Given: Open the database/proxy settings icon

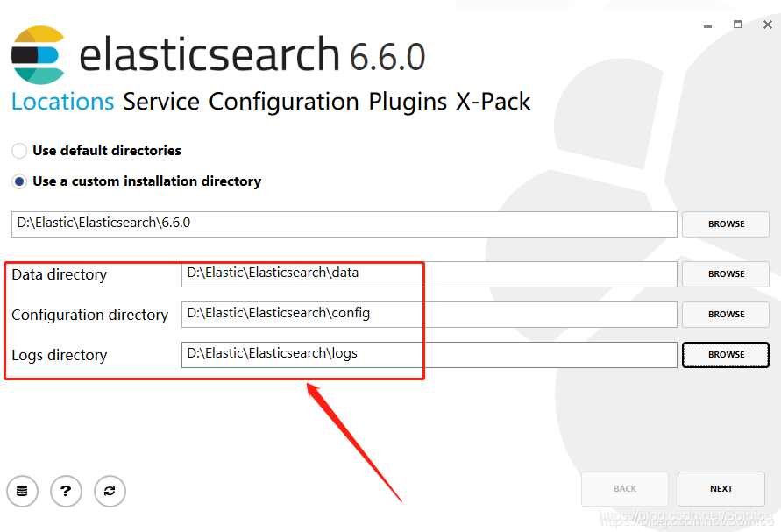Looking at the screenshot, I should point(23,491).
